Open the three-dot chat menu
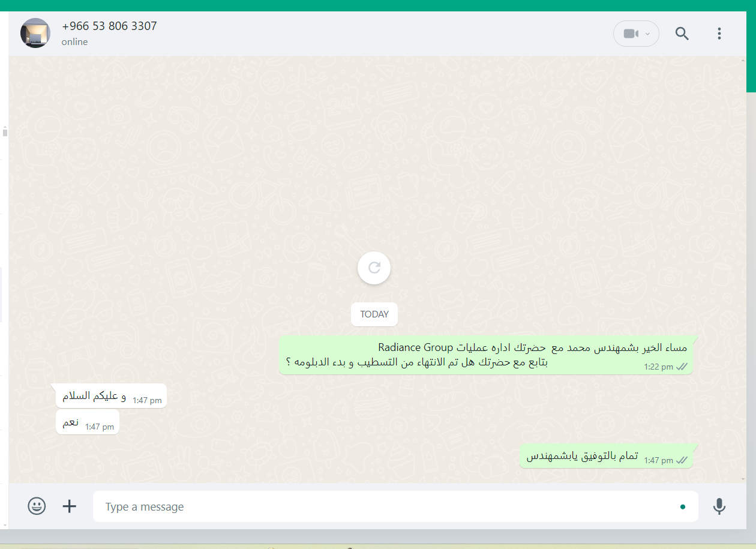Screen dimensions: 756x549 pos(719,34)
